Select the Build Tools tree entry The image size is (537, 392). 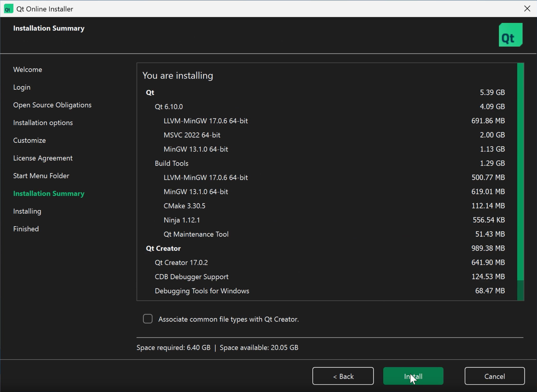pyautogui.click(x=171, y=163)
